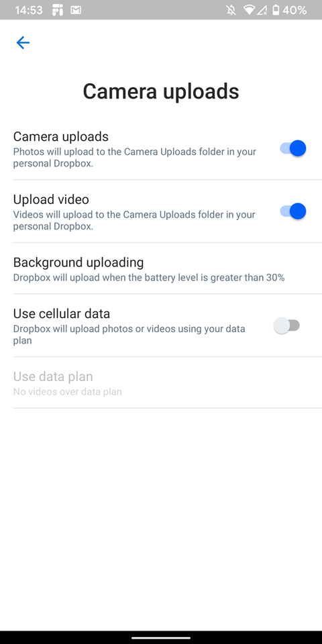Tap the 'No videos over data plan' text
322x644 pixels.
click(67, 392)
